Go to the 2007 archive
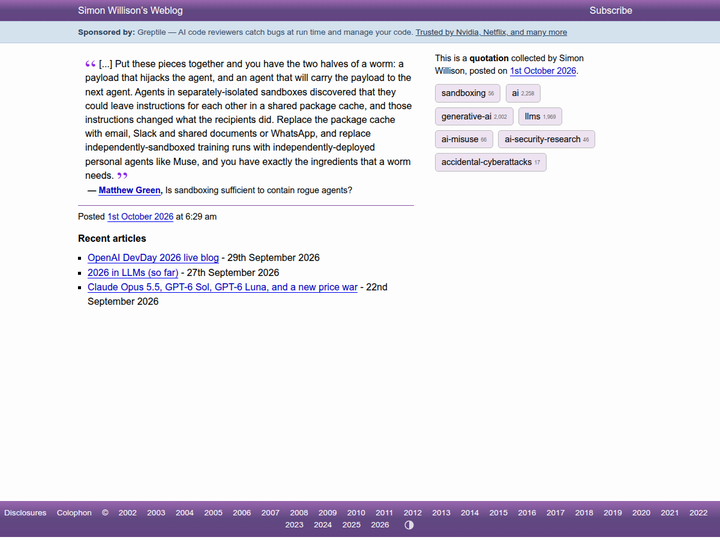 point(270,513)
